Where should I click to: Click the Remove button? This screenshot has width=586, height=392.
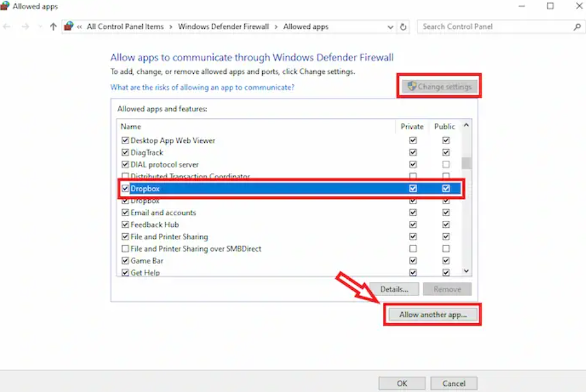click(x=447, y=289)
